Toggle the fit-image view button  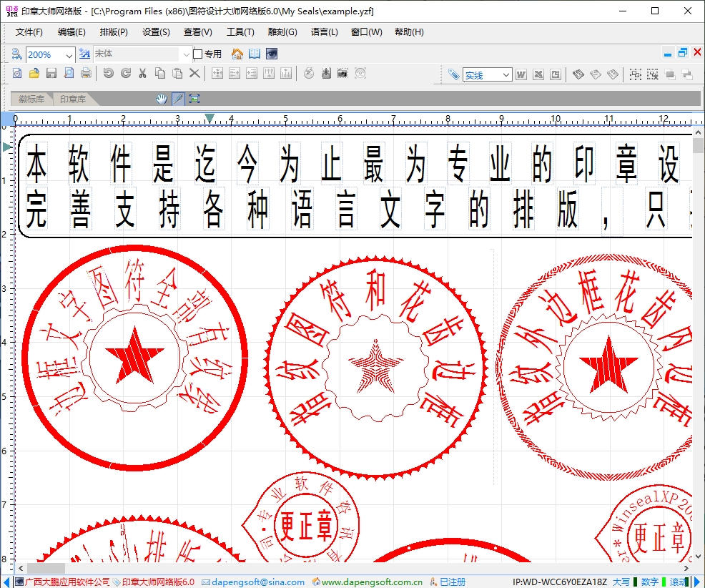pos(194,99)
